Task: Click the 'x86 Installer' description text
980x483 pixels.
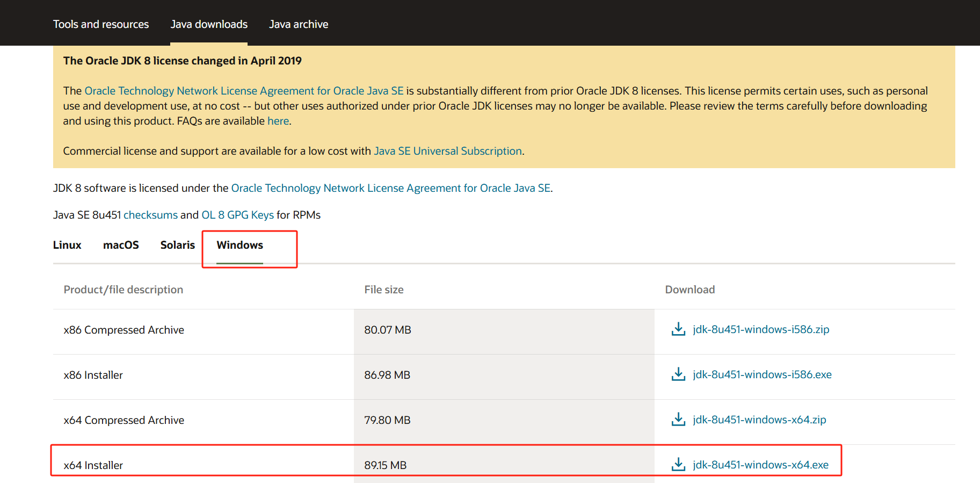Action: (93, 375)
